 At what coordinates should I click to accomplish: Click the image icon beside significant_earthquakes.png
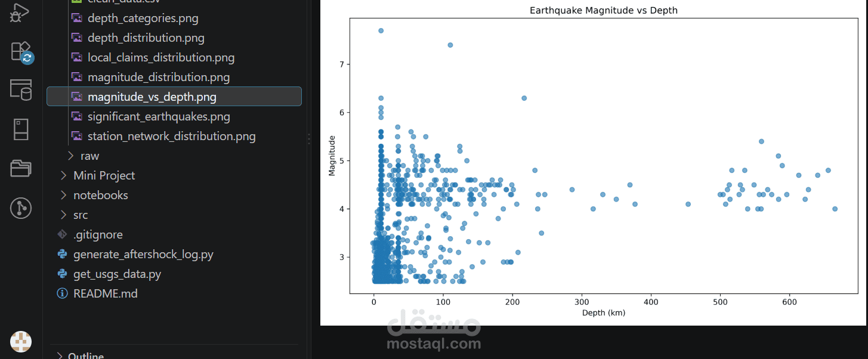77,116
